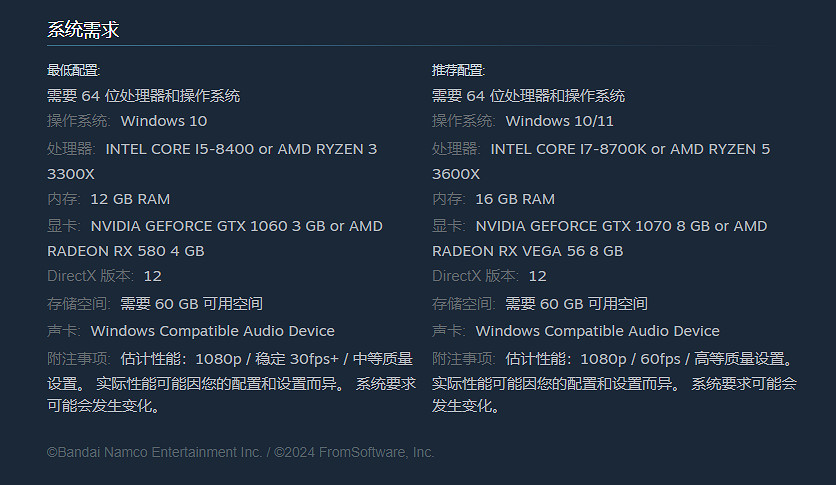The width and height of the screenshot is (836, 485).
Task: Select the 16 GB RAM memory entry
Action: [515, 199]
